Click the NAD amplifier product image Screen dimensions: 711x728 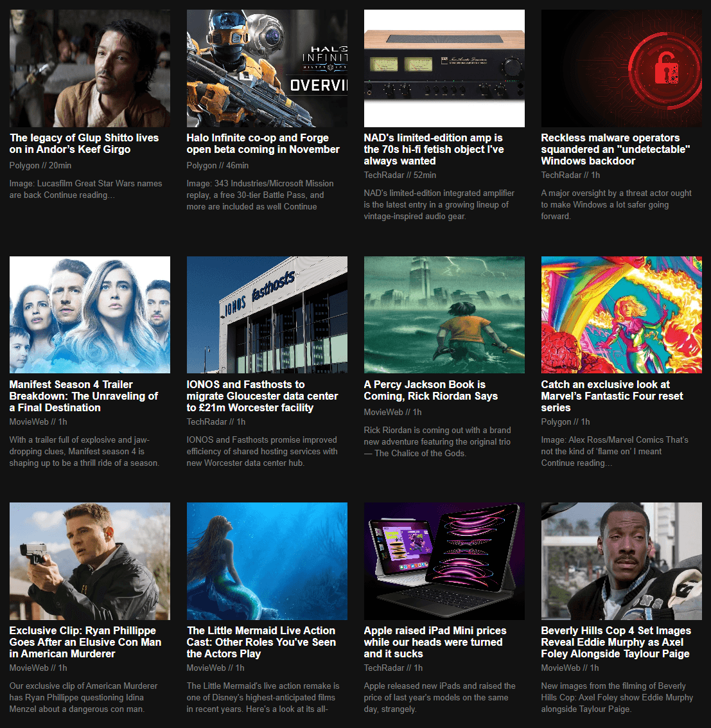444,68
